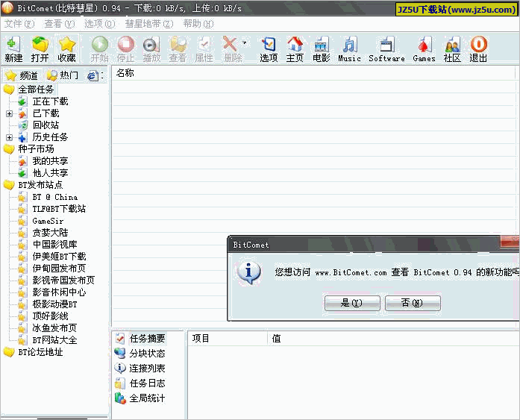
Task: Click the 电影 movies toolbar icon
Action: coord(321,49)
